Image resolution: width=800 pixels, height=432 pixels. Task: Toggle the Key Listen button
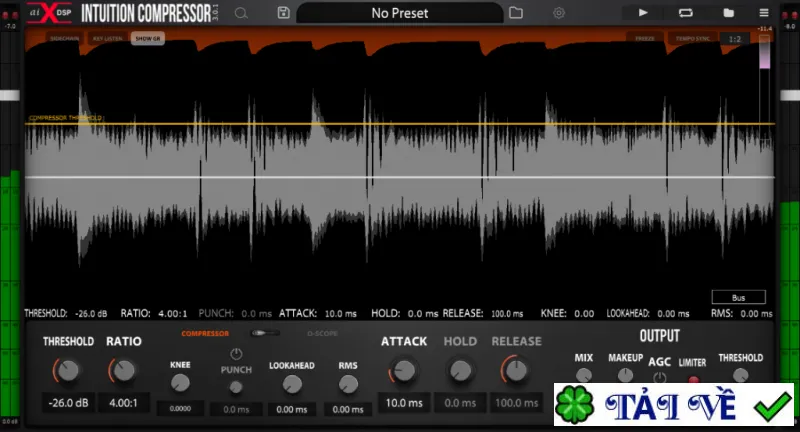[x=108, y=38]
